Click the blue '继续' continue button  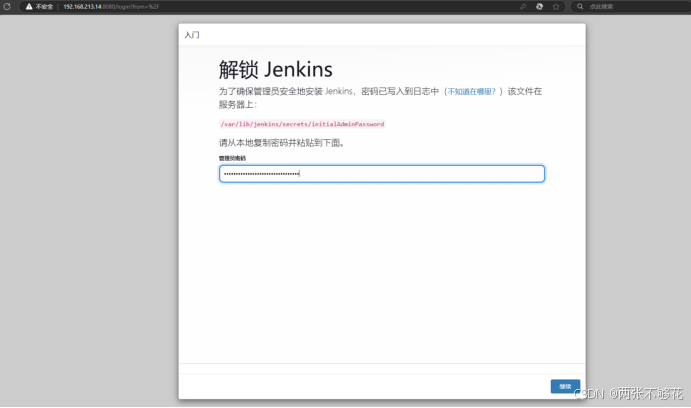tap(565, 386)
